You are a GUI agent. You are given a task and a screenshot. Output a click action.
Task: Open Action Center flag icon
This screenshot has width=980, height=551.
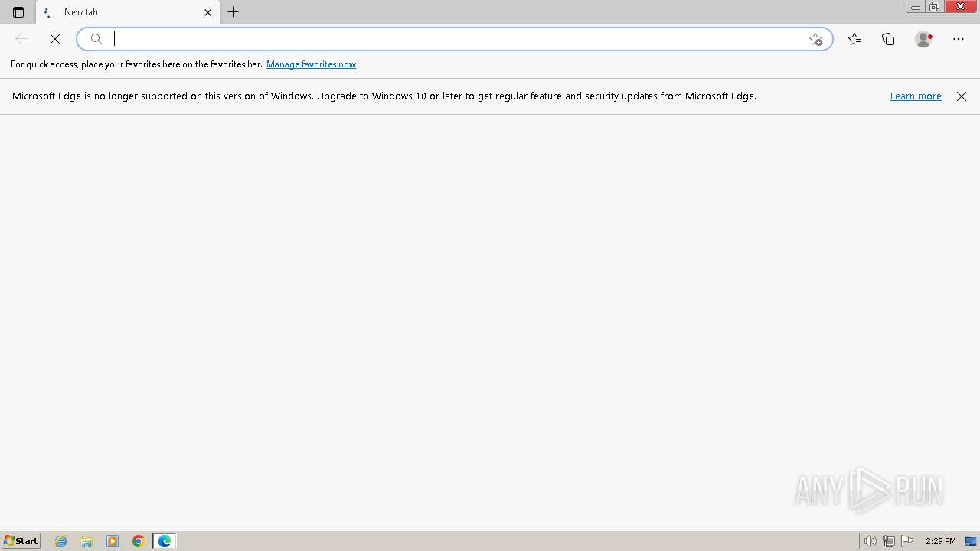[907, 541]
